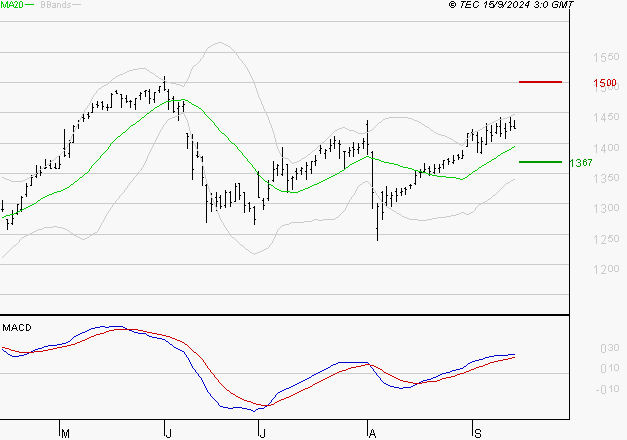The height and width of the screenshot is (440, 627).
Task: Click the BBands legend label
Action: point(56,5)
